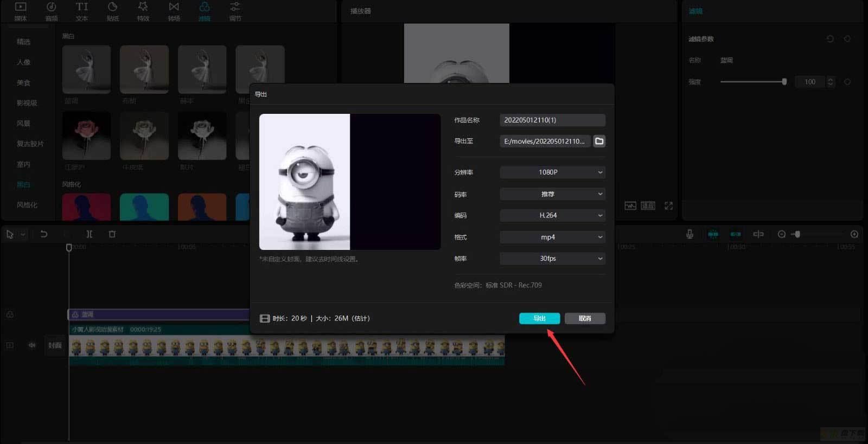Select the red rose filter thumbnail
This screenshot has width=868, height=444.
tap(86, 136)
